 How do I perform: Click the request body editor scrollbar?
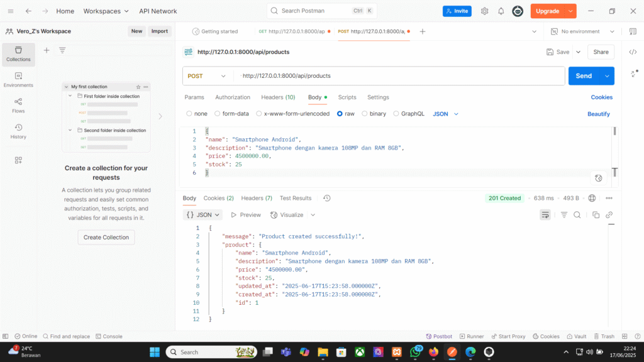click(614, 131)
